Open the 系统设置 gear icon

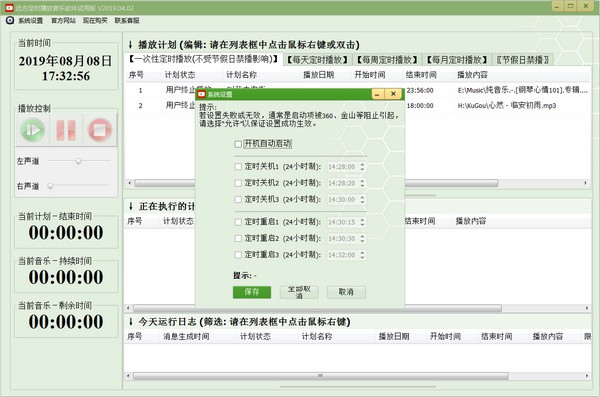[x=10, y=20]
